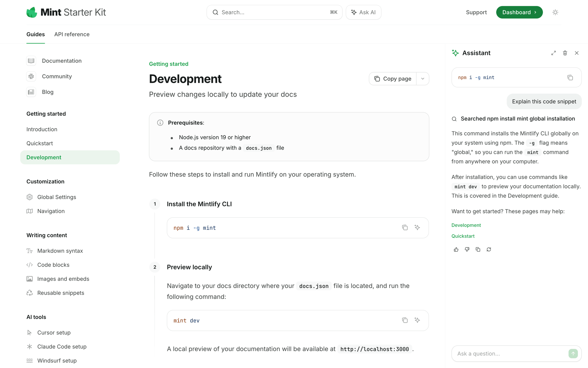Open Global Settings page
This screenshot has height=368, width=588.
pos(57,197)
